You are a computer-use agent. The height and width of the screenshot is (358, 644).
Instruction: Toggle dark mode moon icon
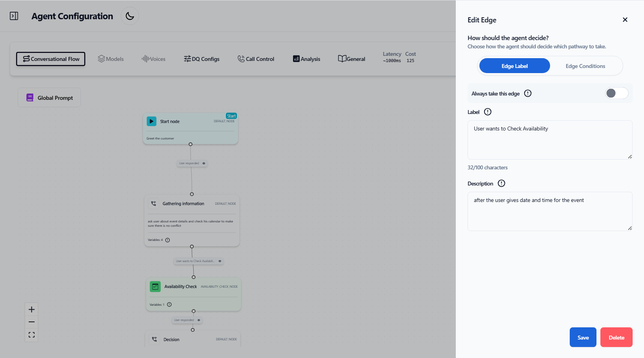click(130, 16)
